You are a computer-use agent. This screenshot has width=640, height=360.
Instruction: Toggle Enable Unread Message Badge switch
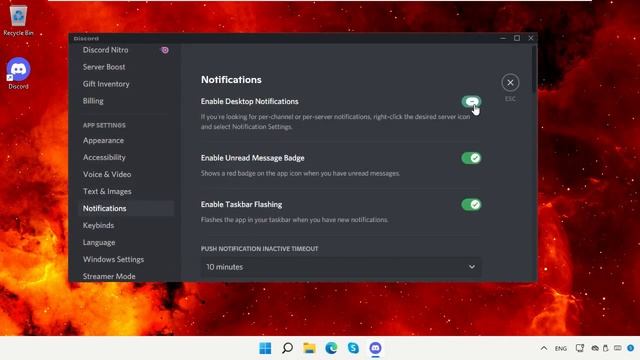coord(471,158)
